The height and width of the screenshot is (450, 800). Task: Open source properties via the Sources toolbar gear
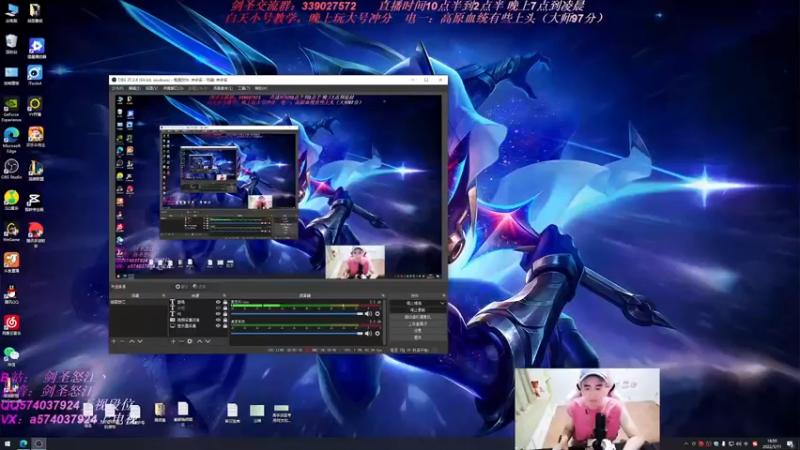pos(190,341)
